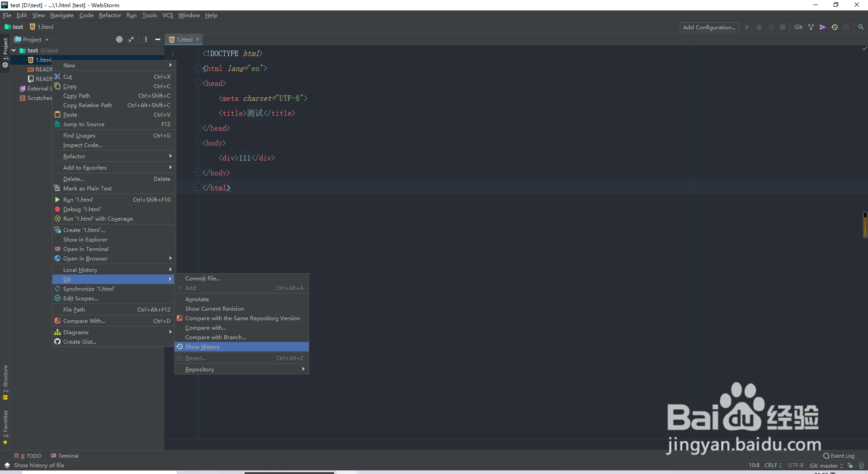Open the Terminal tool window
The image size is (868, 474).
65,456
